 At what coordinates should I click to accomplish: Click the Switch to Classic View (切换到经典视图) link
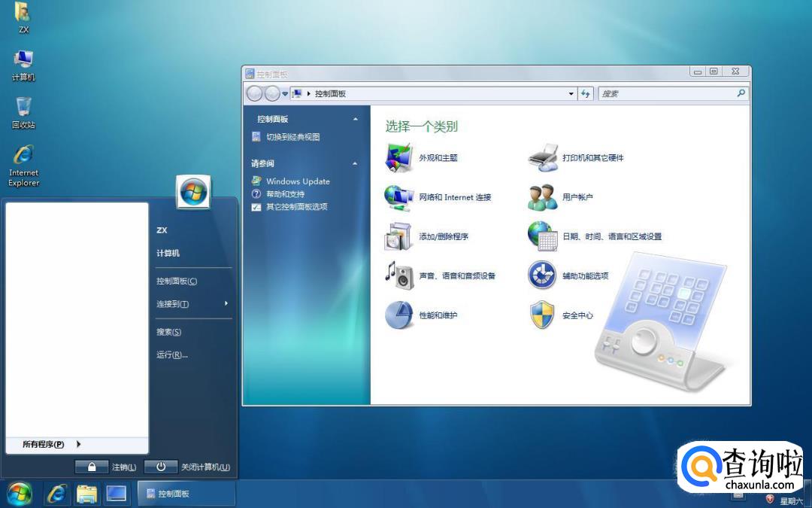tap(293, 137)
